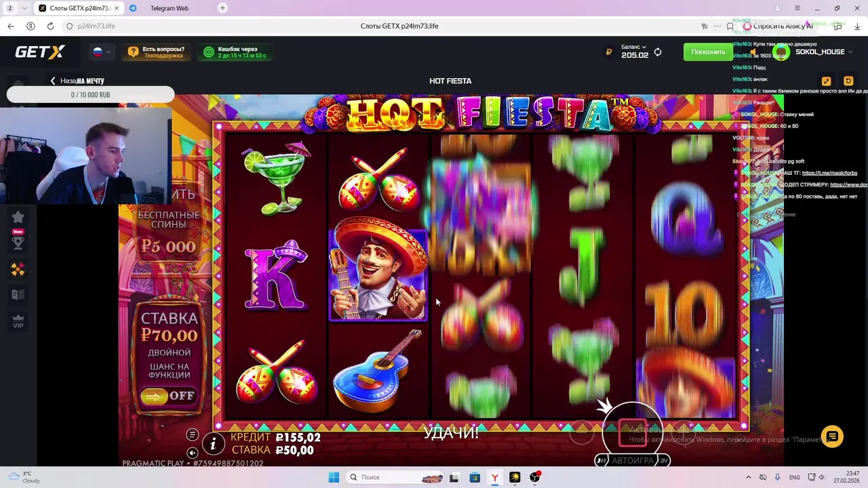868x488 pixels.
Task: Click the tab counter showing 2
Action: click(x=10, y=8)
